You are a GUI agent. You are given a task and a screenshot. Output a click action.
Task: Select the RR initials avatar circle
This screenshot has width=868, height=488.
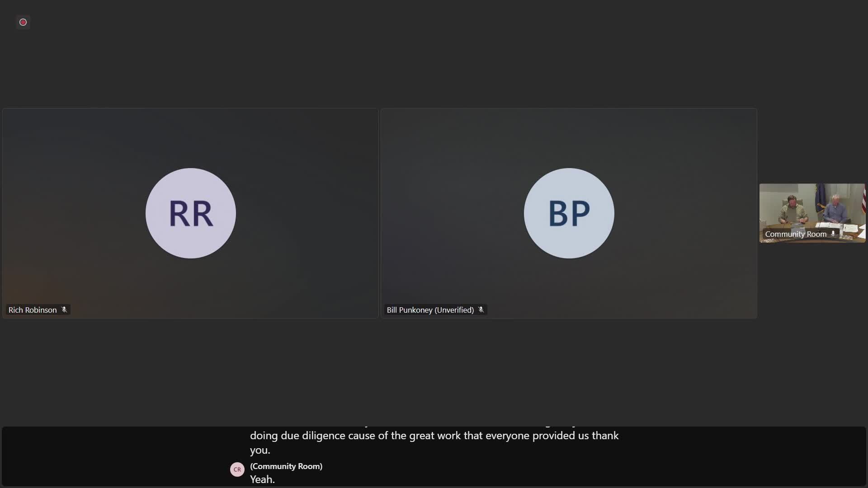(190, 213)
